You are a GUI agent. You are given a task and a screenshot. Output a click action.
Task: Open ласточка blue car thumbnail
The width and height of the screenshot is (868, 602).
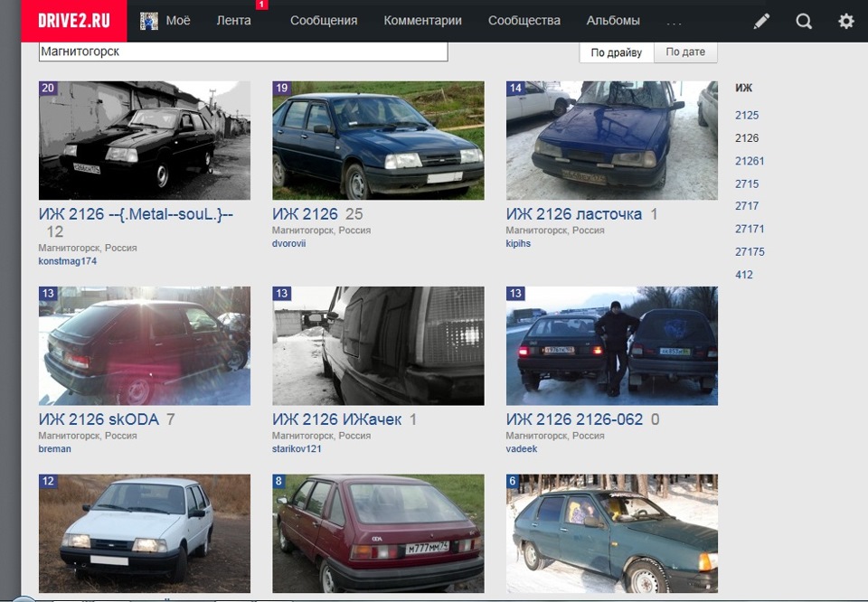point(612,140)
